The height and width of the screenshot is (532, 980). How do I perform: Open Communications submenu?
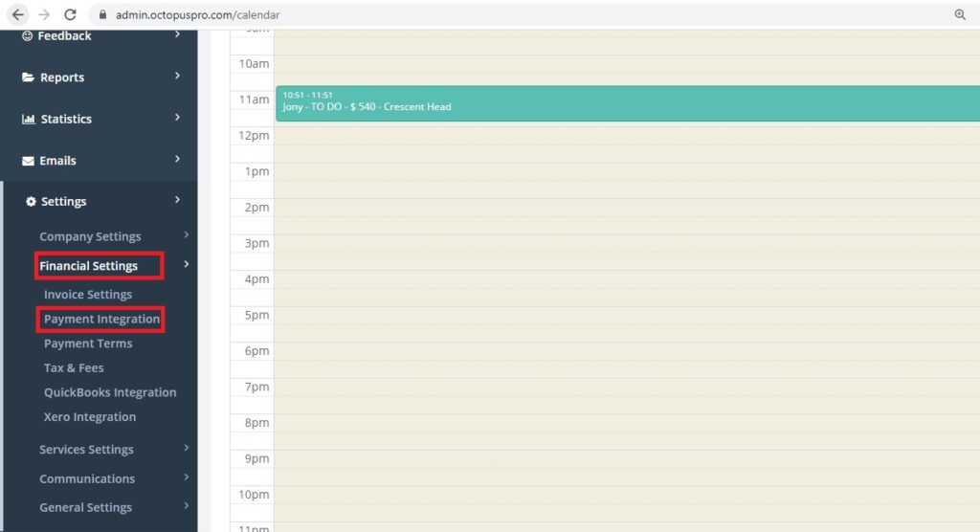[x=87, y=478]
